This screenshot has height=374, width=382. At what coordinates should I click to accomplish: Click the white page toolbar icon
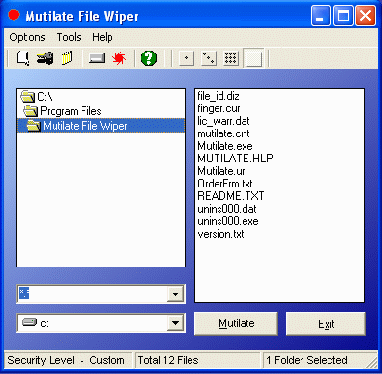(23, 59)
